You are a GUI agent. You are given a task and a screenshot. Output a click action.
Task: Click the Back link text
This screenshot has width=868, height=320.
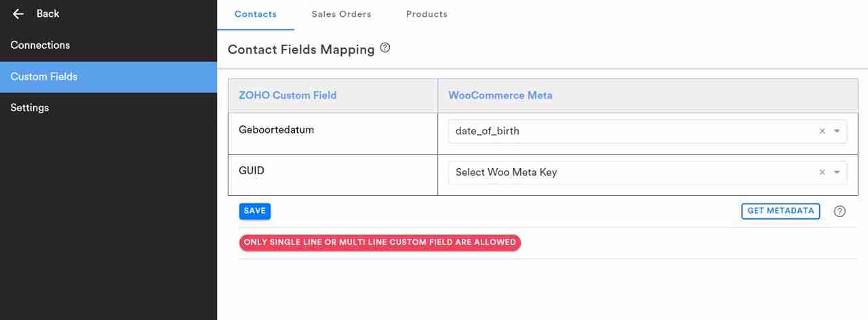click(47, 14)
